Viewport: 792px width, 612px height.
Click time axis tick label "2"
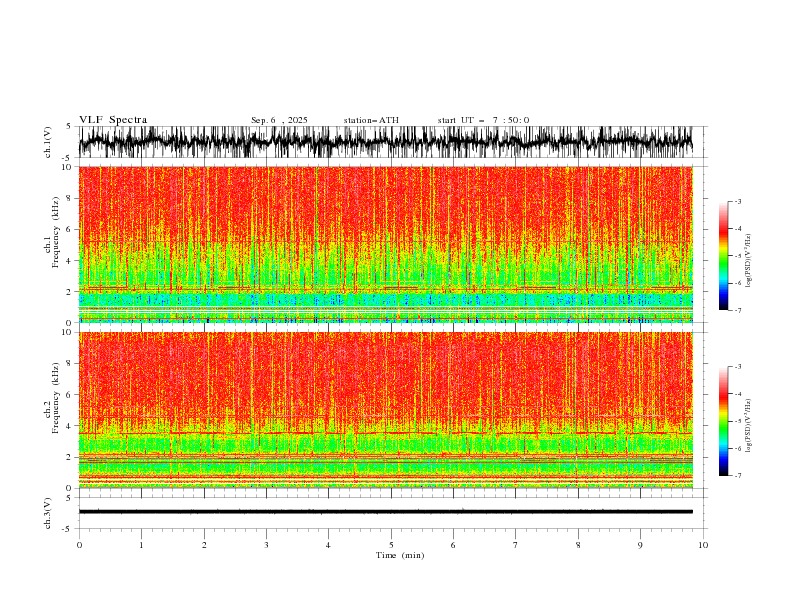(204, 545)
